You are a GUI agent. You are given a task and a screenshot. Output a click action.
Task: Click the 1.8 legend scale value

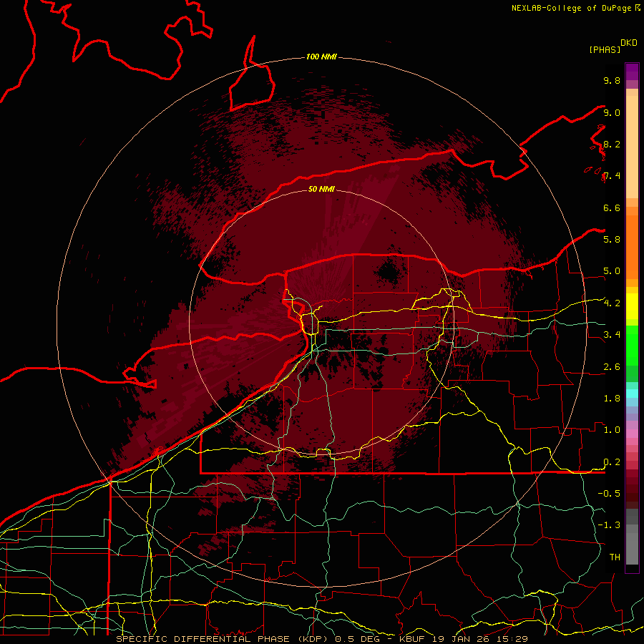(612, 399)
